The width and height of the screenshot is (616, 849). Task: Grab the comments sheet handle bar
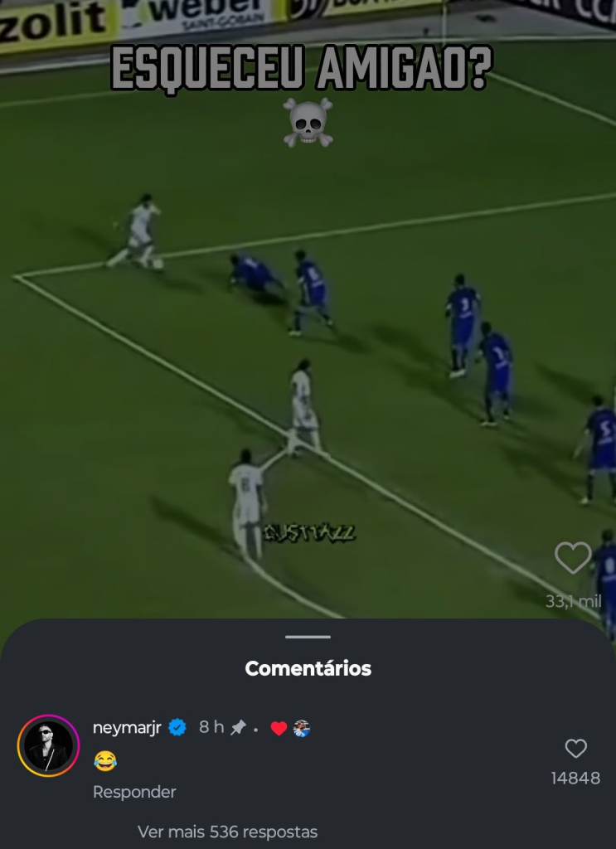(308, 637)
